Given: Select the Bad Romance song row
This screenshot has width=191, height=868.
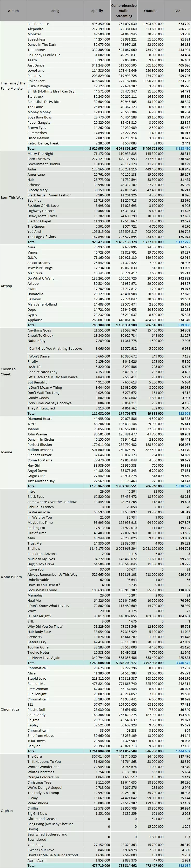Looking at the screenshot, I should 109,24.
